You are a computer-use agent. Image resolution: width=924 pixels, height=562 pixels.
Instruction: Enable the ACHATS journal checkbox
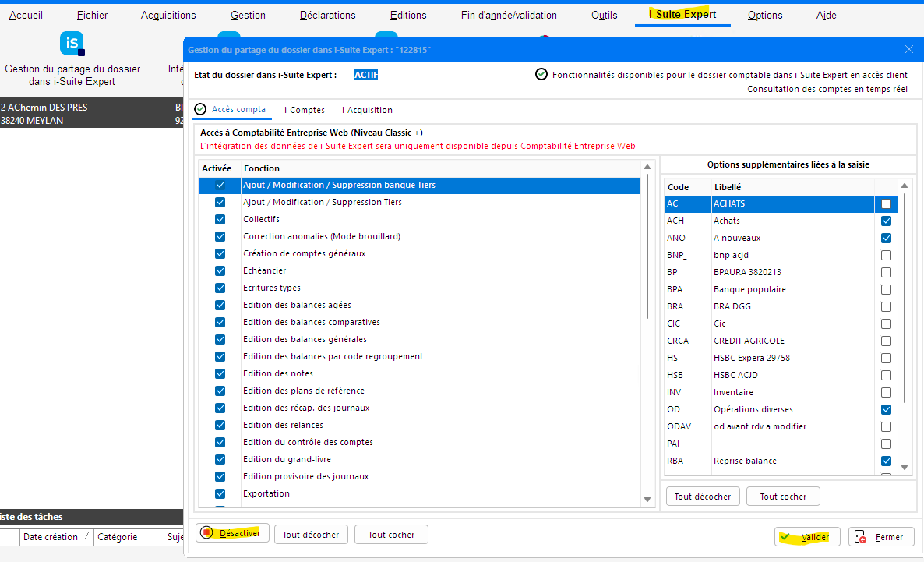click(x=886, y=203)
